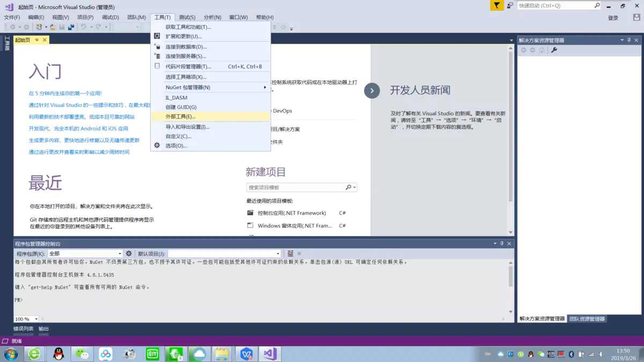The width and height of the screenshot is (644, 362).
Task: Open the document tab list dropdown arrow
Action: 511,40
